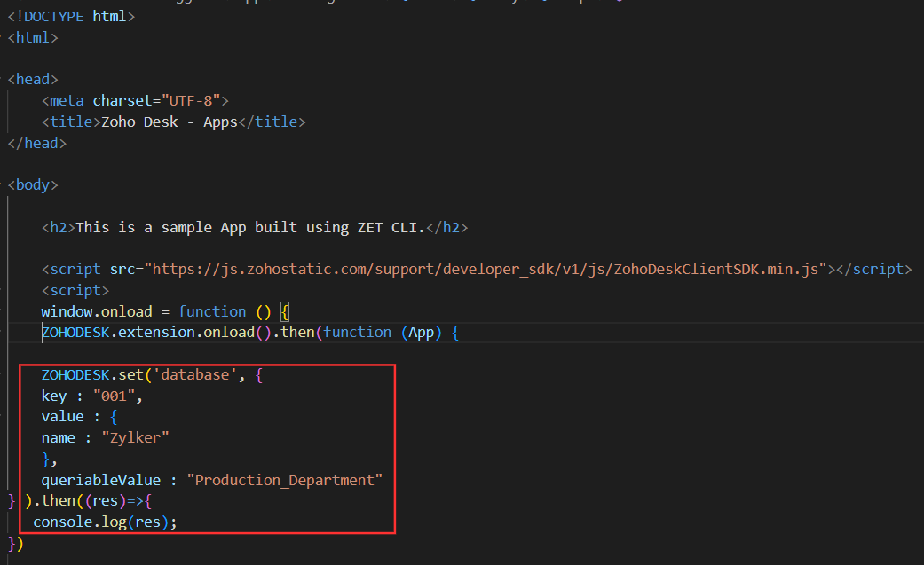924x565 pixels.
Task: Click the DOCTYPE html declaration line
Action: coord(71,17)
